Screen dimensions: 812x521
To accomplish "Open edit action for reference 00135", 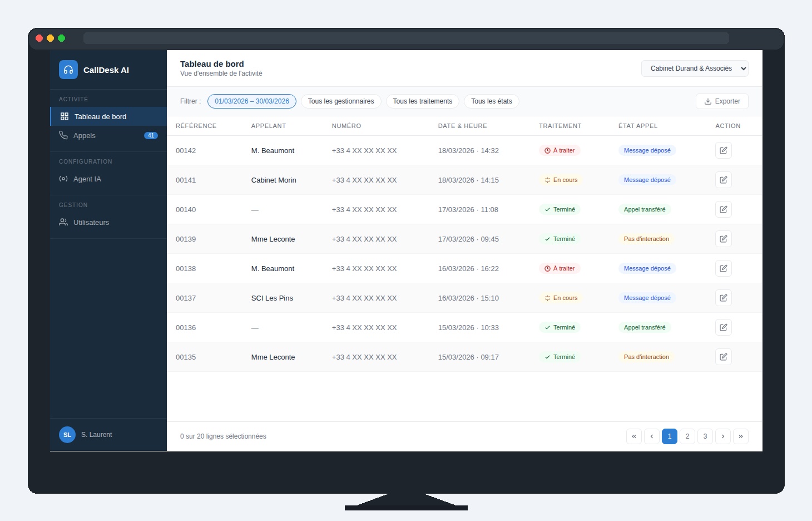I will pos(724,357).
